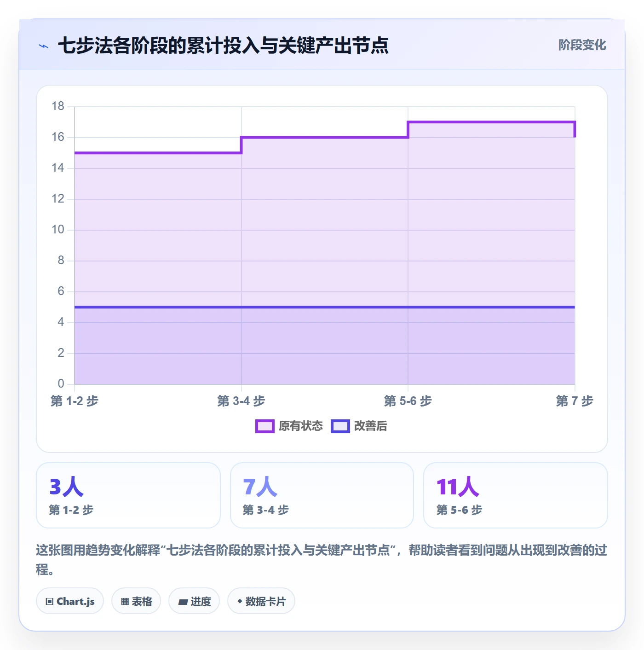The width and height of the screenshot is (644, 650).
Task: Select the 数据卡片 tag
Action: [261, 601]
